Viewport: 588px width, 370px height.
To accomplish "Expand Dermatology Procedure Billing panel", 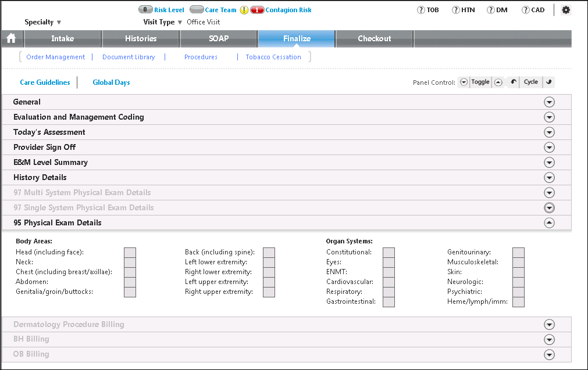I will (550, 325).
